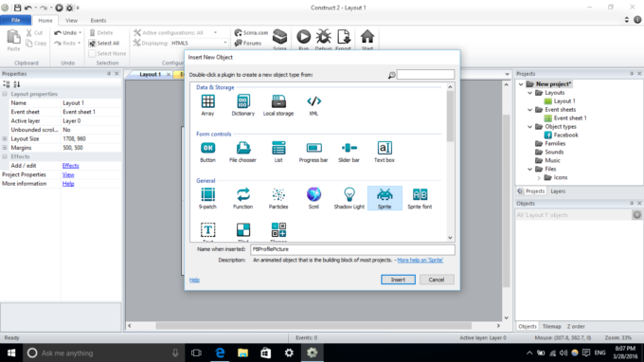The width and height of the screenshot is (644, 362).
Task: Collapse the Object types folder
Action: pos(530,127)
